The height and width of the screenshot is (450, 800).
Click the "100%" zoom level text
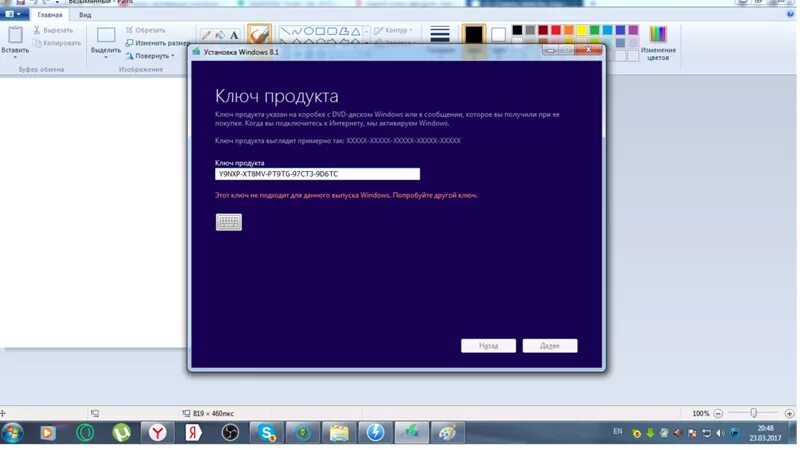coord(701,413)
